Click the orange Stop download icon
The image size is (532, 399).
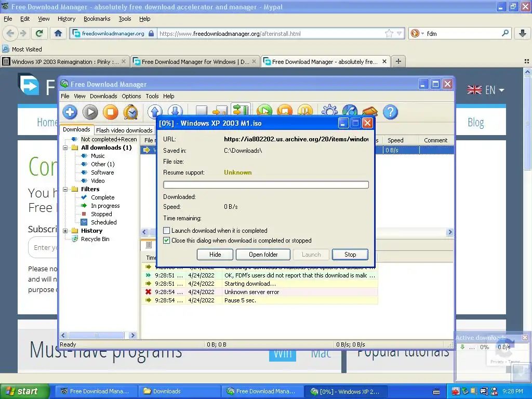click(111, 112)
